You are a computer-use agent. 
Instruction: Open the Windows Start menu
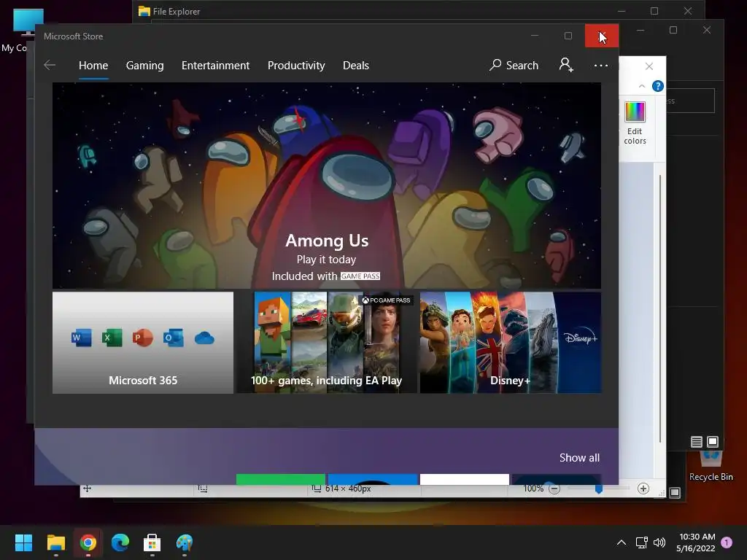23,542
